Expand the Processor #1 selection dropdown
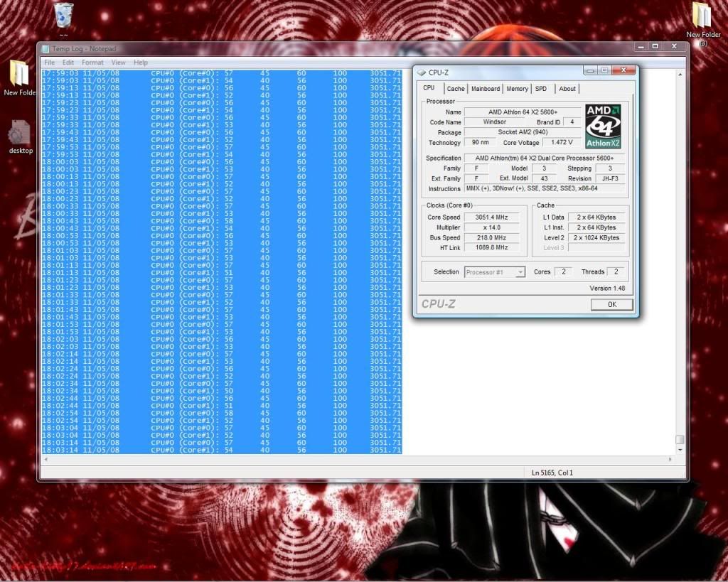 click(520, 272)
